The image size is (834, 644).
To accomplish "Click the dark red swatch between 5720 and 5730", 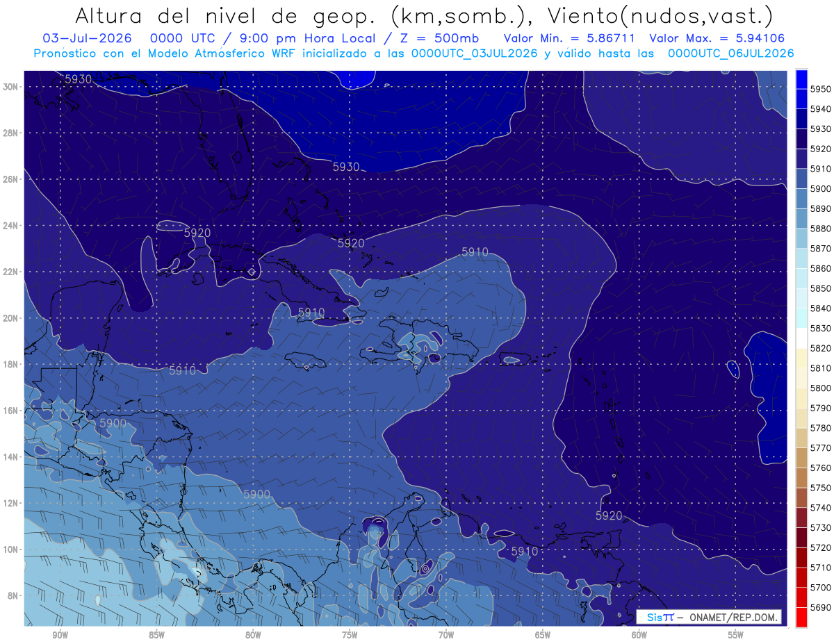I will click(801, 538).
